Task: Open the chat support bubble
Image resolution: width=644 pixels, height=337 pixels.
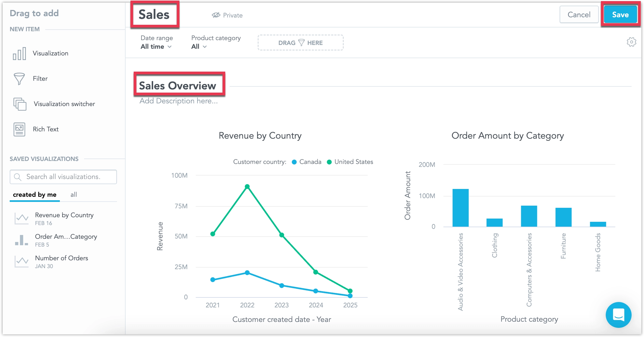Action: (618, 314)
